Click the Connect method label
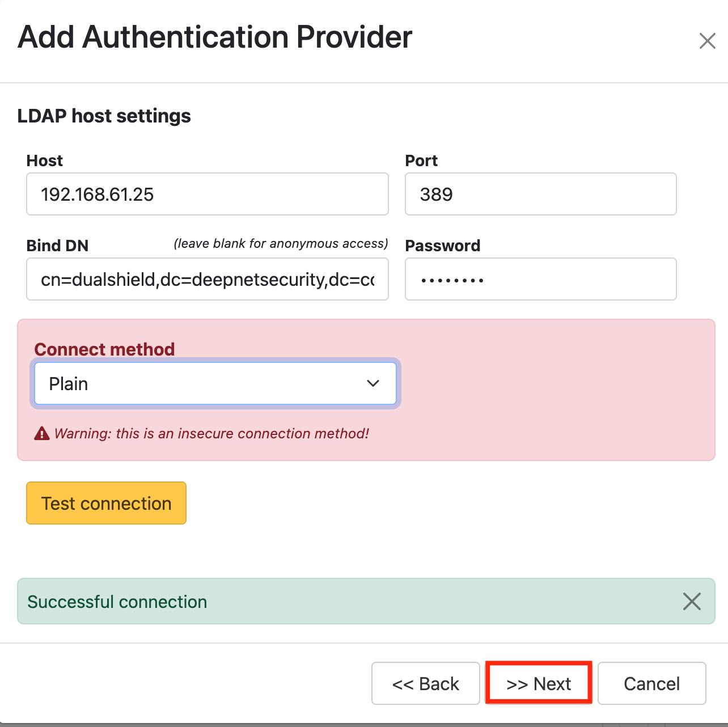 (x=104, y=349)
